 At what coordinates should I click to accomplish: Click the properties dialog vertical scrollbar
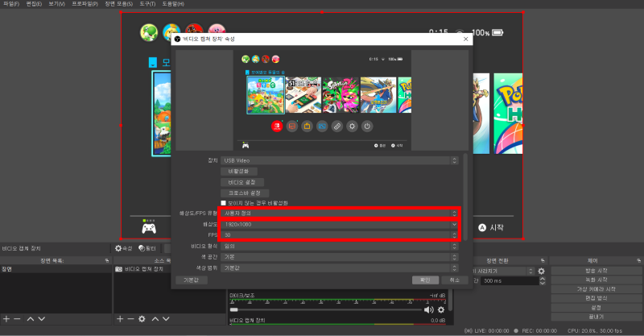coord(465,197)
